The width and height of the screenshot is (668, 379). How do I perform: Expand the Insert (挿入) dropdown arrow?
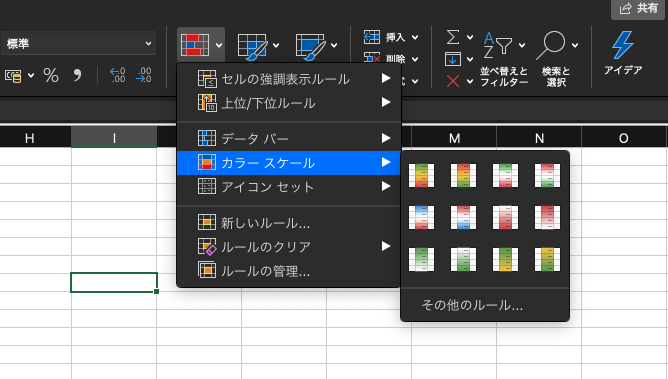(415, 37)
